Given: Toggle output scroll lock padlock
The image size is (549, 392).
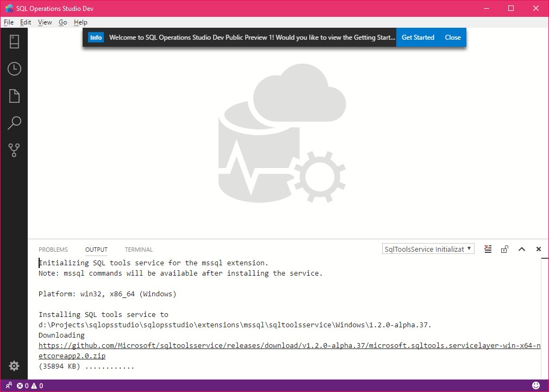Looking at the screenshot, I should tap(504, 249).
